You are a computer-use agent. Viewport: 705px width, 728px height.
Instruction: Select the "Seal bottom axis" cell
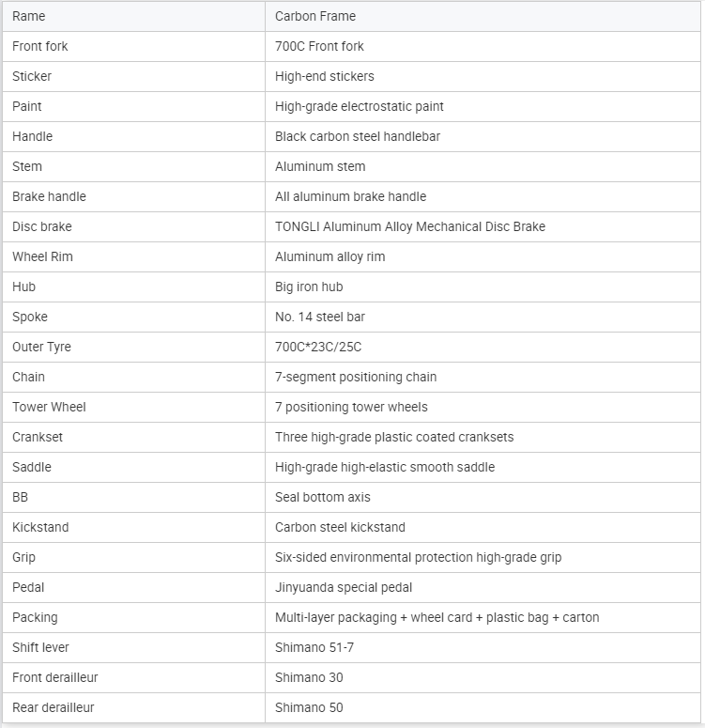click(x=323, y=497)
